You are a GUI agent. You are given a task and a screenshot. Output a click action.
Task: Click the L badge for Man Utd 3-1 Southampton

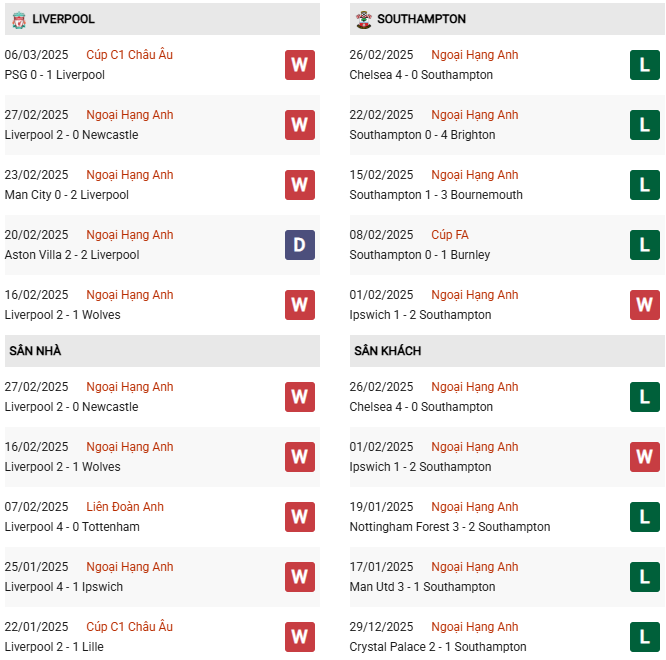(645, 577)
